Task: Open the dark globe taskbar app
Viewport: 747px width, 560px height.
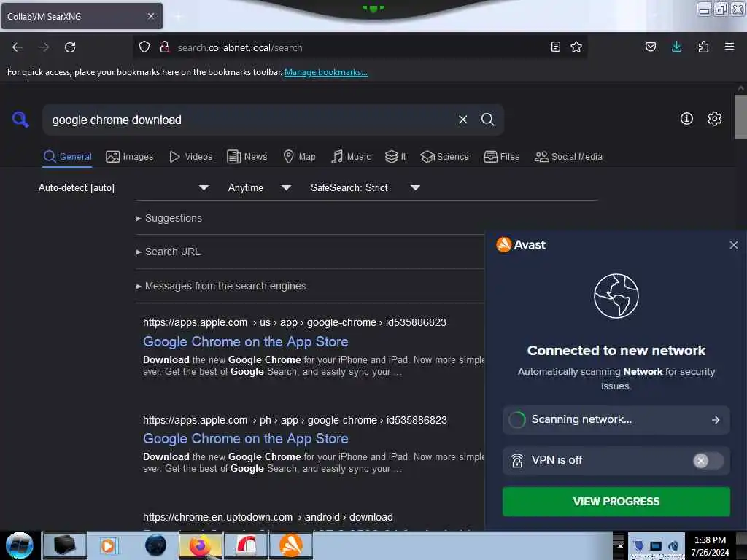Action: coord(155,545)
